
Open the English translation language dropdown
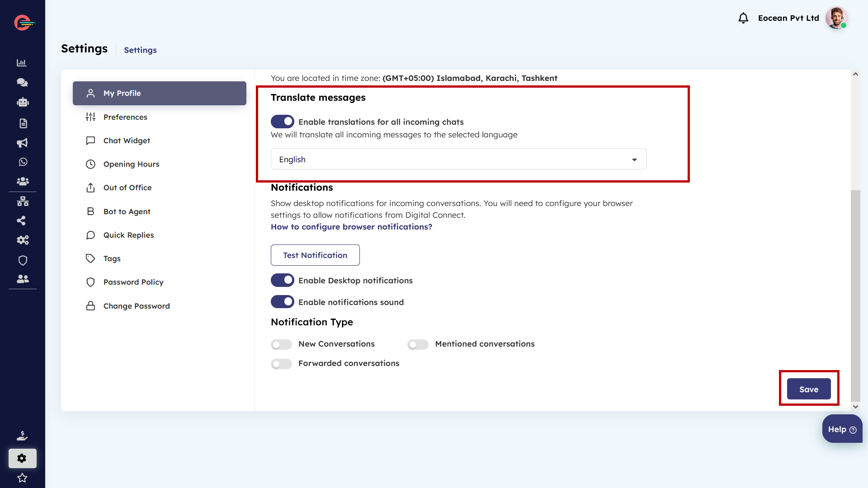coord(458,159)
